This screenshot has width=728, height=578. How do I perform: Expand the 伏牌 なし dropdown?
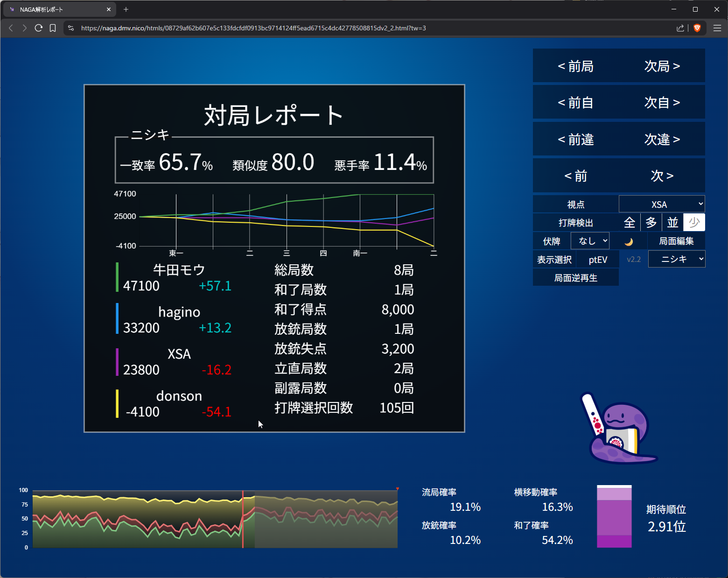590,241
